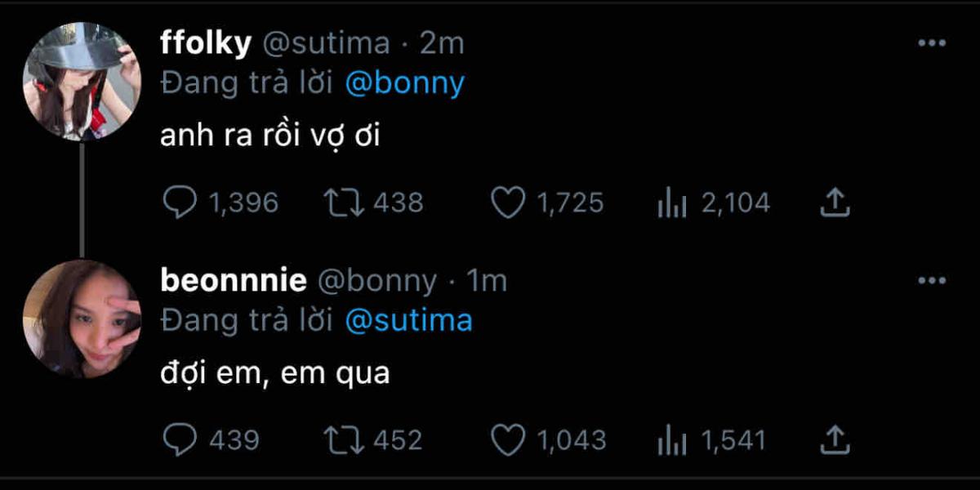Open the @bonny mention link

point(405,83)
